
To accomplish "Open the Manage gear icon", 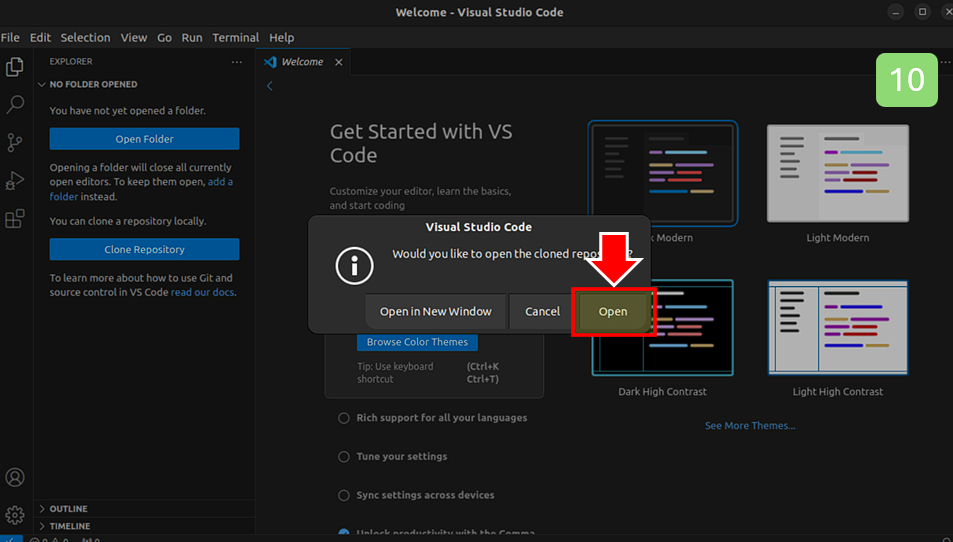I will coord(15,515).
